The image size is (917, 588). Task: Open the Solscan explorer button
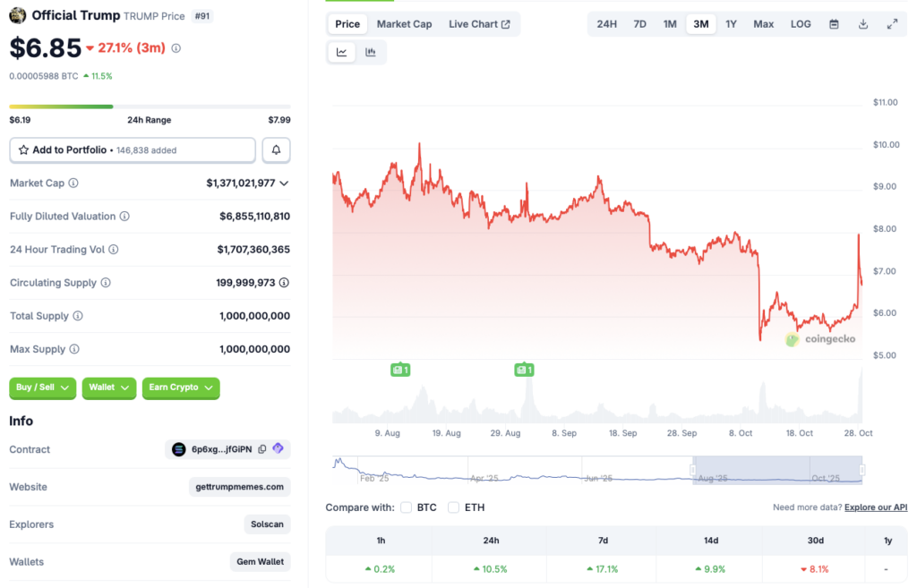267,524
